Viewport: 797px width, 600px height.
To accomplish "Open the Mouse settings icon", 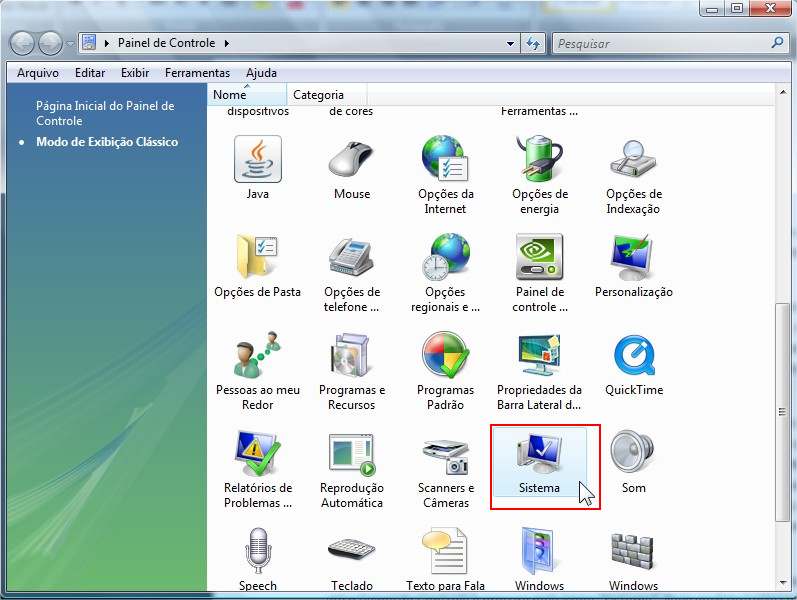I will point(351,161).
